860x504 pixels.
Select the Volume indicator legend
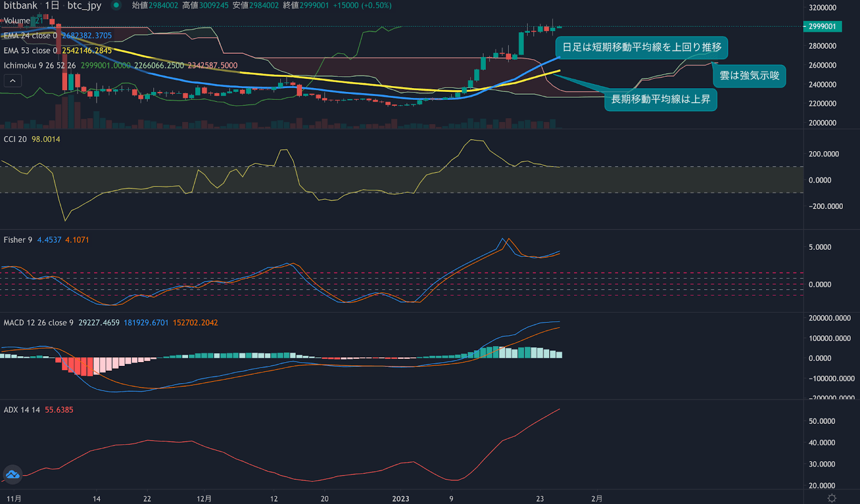(x=17, y=20)
